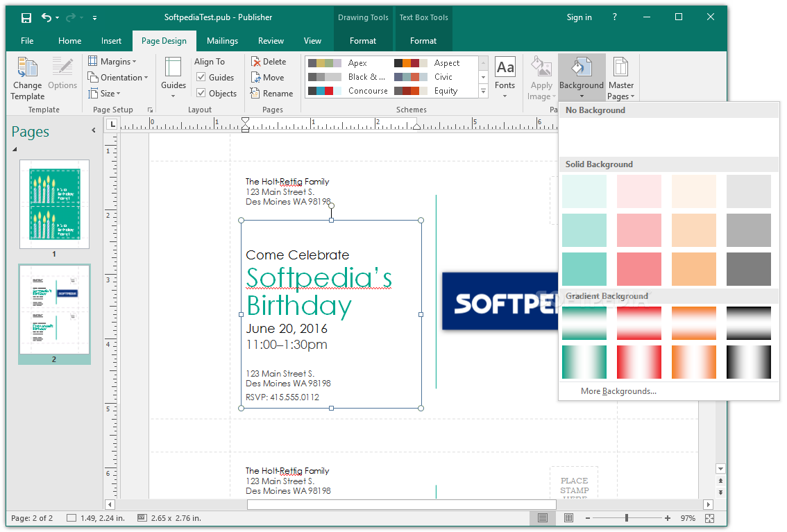Screen dimensions: 787x532
Task: Pick lightest teal solid background
Action: click(x=584, y=191)
